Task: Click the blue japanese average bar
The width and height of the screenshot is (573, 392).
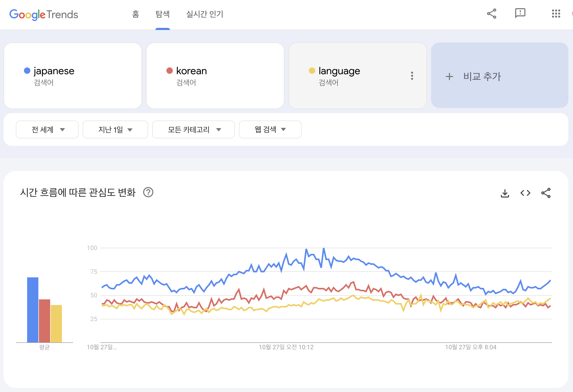Action: coord(33,310)
